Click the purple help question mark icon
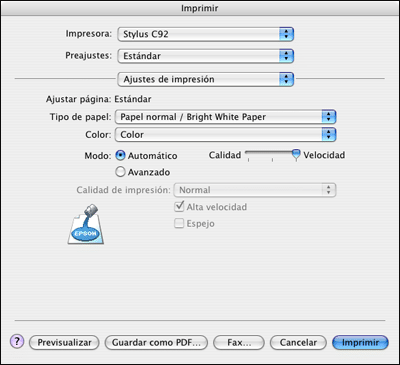400x365 pixels. (x=17, y=341)
